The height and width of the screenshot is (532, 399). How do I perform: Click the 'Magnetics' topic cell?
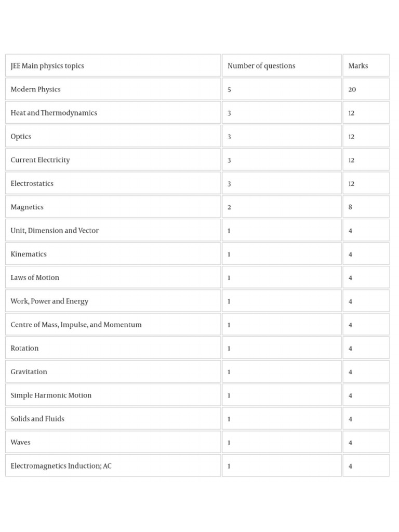[x=113, y=207]
